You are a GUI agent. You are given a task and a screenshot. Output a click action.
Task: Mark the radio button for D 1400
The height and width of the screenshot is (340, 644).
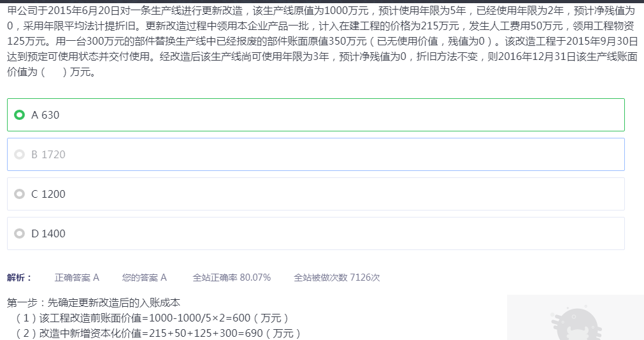coord(20,233)
